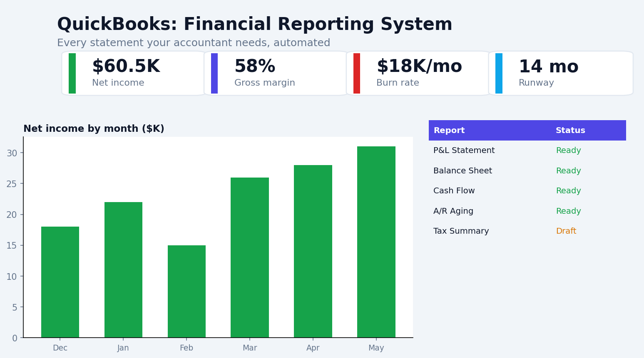Click the Jan bar in the chart
Image resolution: width=644 pixels, height=358 pixels.
(x=123, y=270)
